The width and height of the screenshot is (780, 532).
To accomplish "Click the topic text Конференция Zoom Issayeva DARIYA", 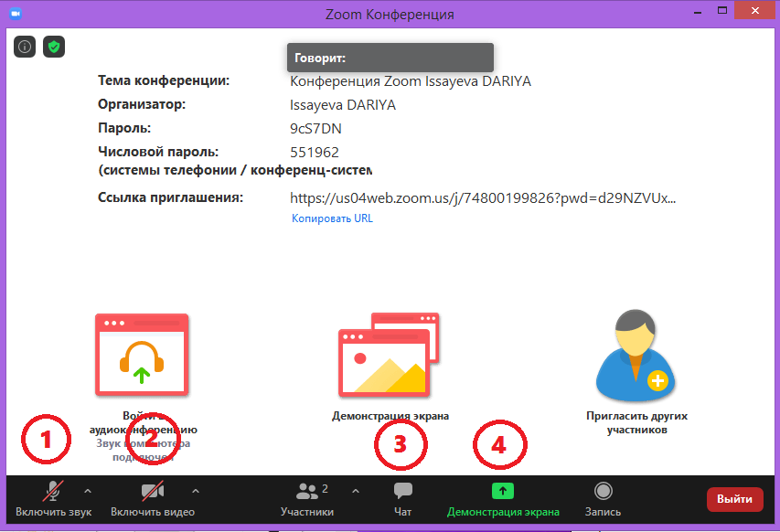I will point(411,81).
